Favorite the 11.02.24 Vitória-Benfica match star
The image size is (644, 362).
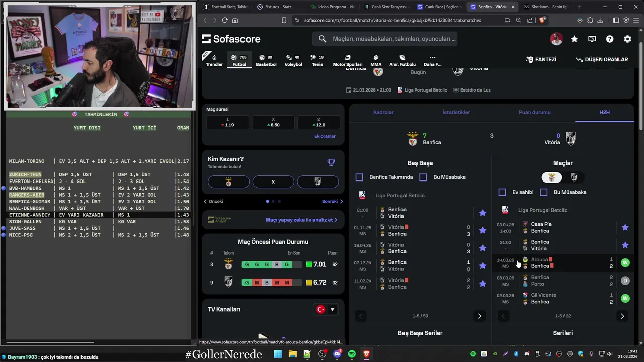(482, 284)
